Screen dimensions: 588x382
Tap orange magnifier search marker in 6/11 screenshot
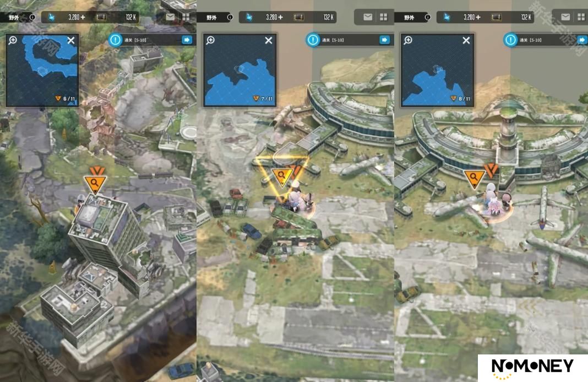click(x=95, y=184)
